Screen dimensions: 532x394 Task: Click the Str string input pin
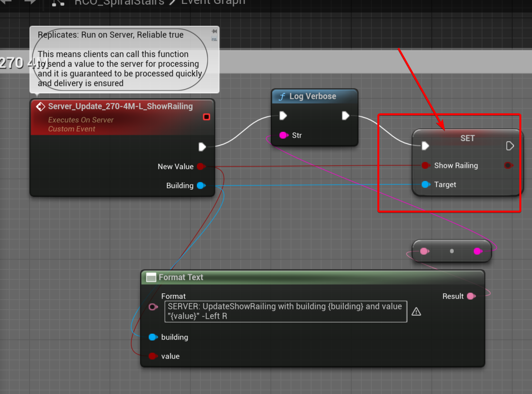pyautogui.click(x=284, y=135)
